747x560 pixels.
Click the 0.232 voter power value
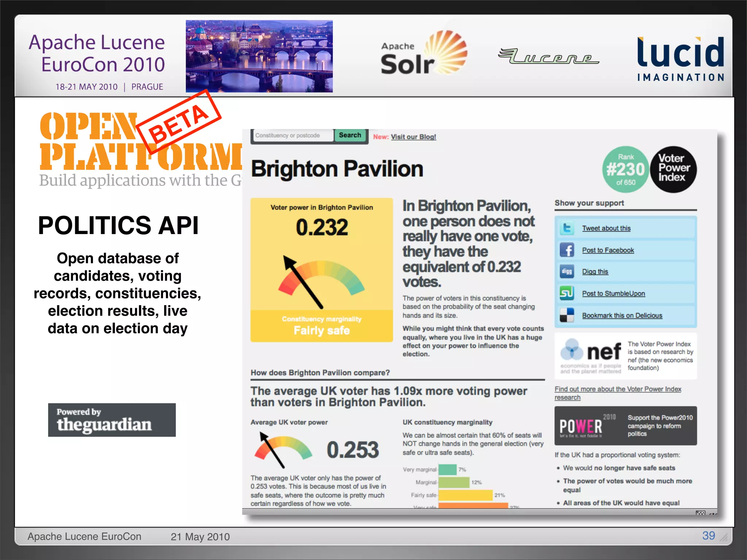click(x=322, y=227)
